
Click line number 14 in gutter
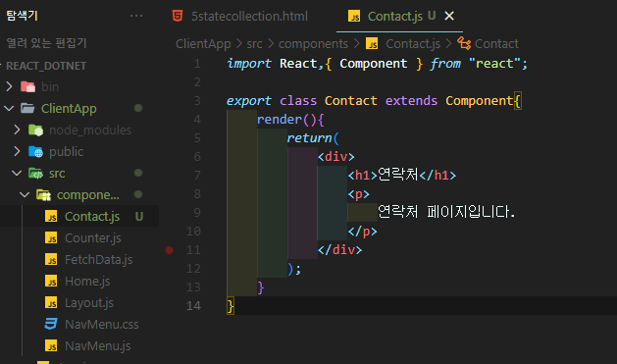click(193, 306)
